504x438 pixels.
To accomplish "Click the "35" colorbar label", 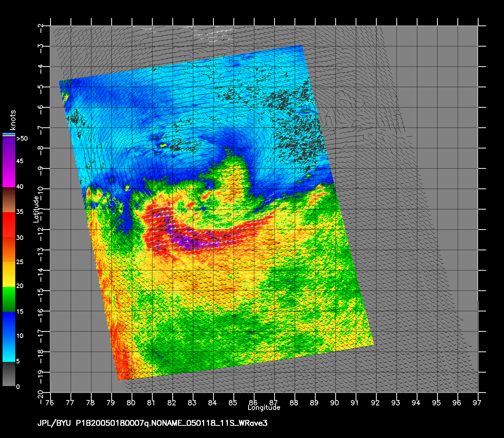I will pyautogui.click(x=20, y=212).
